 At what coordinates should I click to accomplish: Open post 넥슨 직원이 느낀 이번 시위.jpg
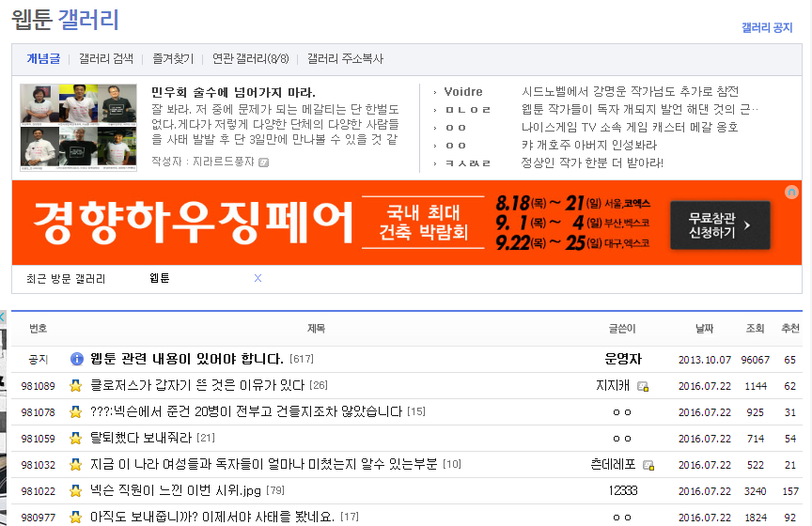[176, 490]
